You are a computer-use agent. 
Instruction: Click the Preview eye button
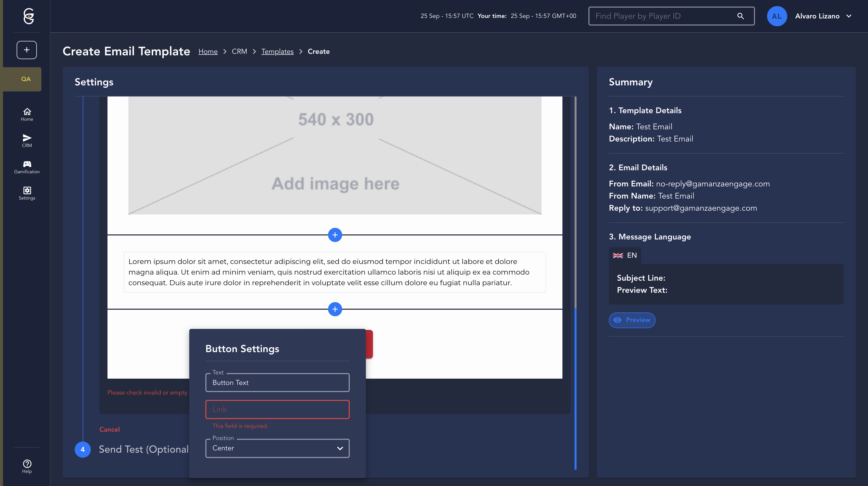632,320
